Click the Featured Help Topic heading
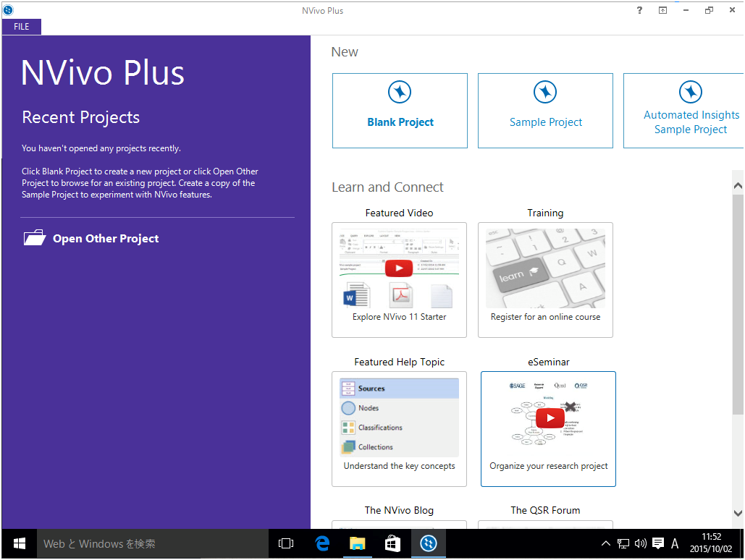Viewport: 745px width, 560px height. [x=399, y=362]
